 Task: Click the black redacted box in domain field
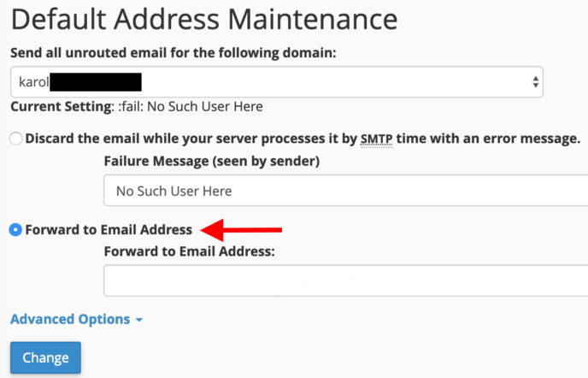point(96,82)
